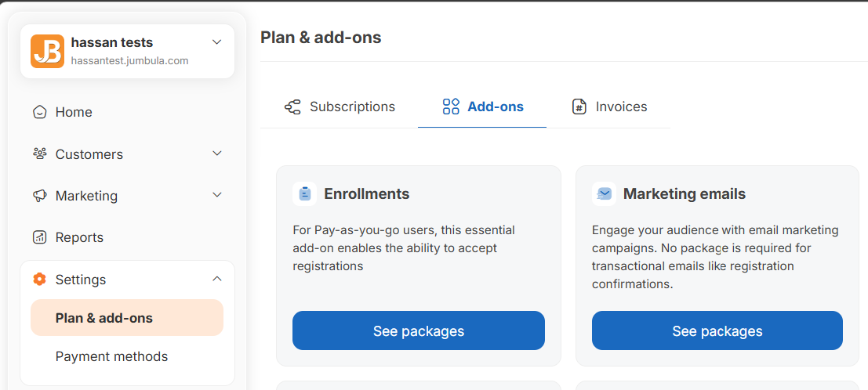The image size is (868, 390).
Task: Click the Home icon in sidebar
Action: (39, 112)
